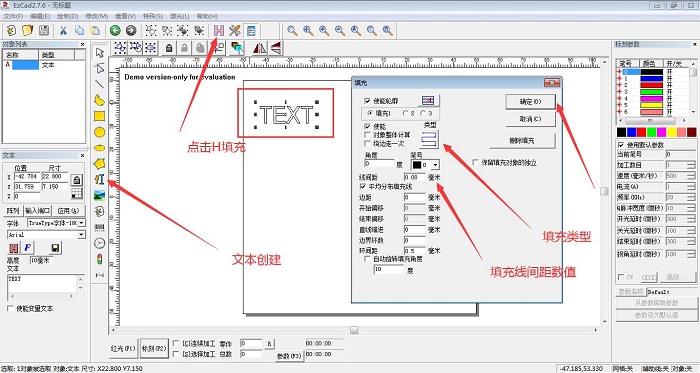The height and width of the screenshot is (373, 700).
Task: Toggle the 平均分布填充线 checkbox
Action: pyautogui.click(x=362, y=186)
